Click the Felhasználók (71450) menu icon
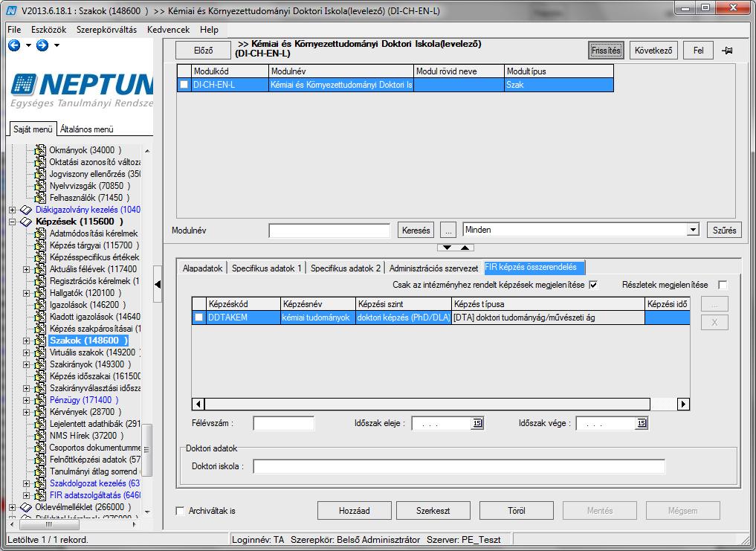Screen dimensions: 756x551 tap(40, 198)
